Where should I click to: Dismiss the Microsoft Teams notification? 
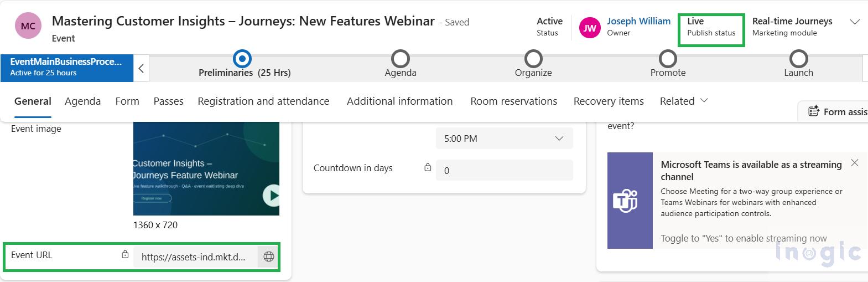pyautogui.click(x=855, y=163)
